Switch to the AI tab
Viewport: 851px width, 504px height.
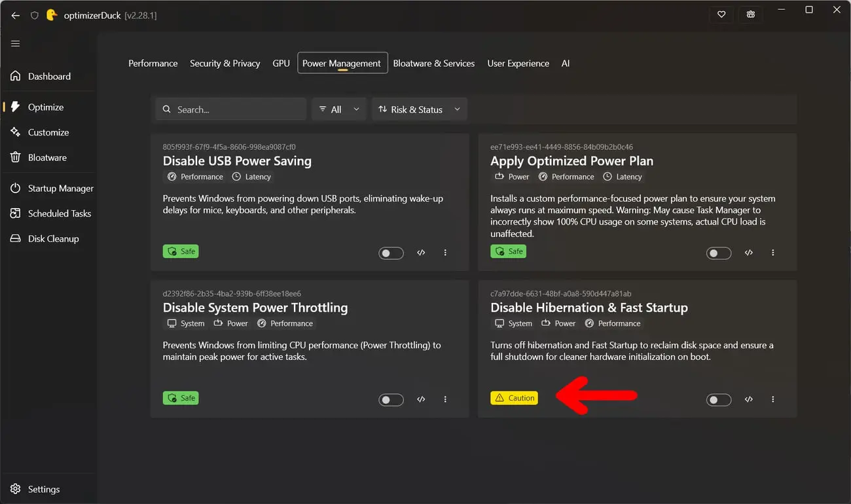point(566,63)
